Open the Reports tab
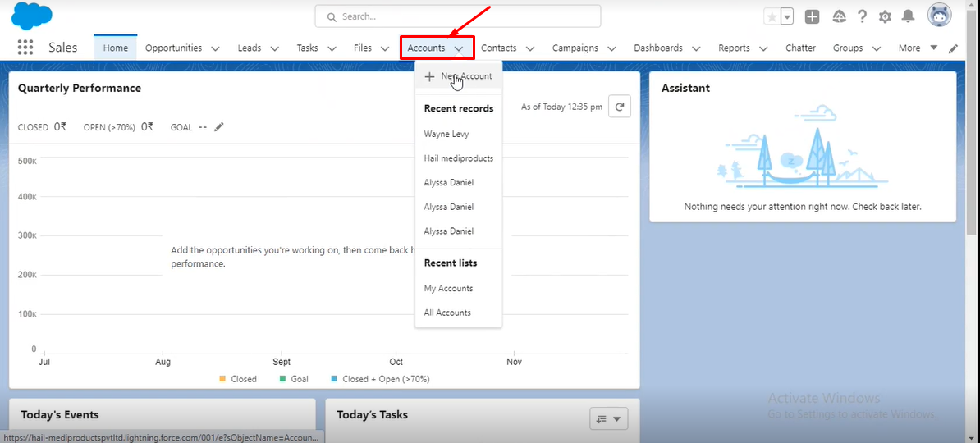 734,48
